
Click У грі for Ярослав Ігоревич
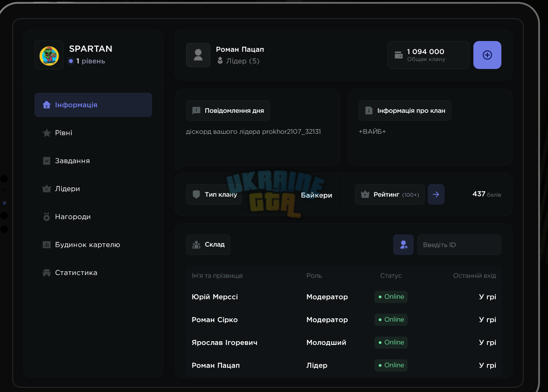(487, 343)
